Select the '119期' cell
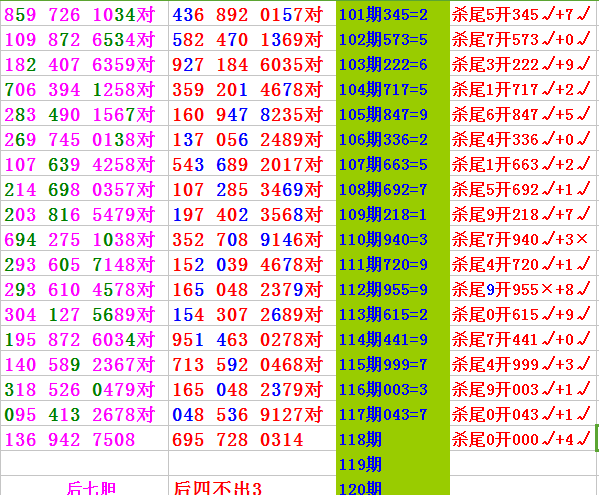The width and height of the screenshot is (599, 495). pyautogui.click(x=393, y=464)
